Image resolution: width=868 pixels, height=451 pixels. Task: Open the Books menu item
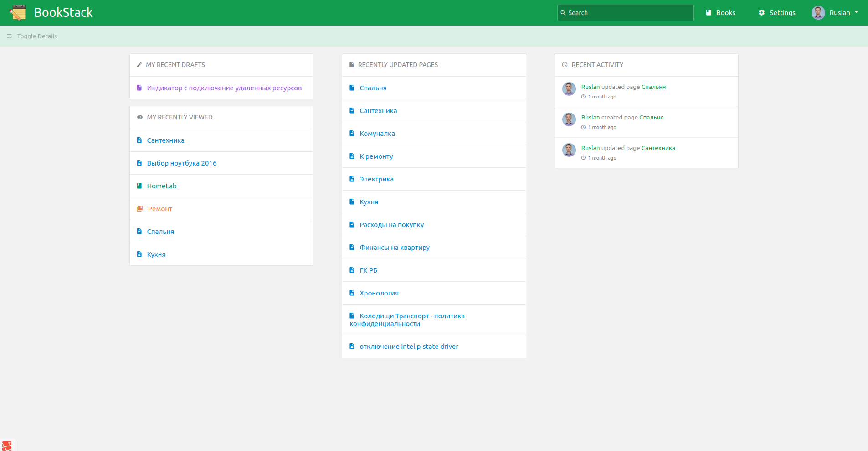[x=720, y=13]
